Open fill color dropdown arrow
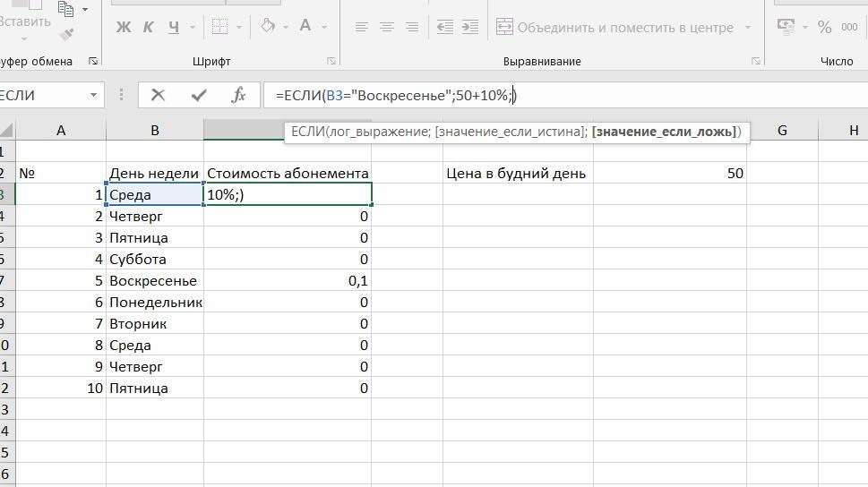Screen dimensions: 868x487 (x=286, y=27)
